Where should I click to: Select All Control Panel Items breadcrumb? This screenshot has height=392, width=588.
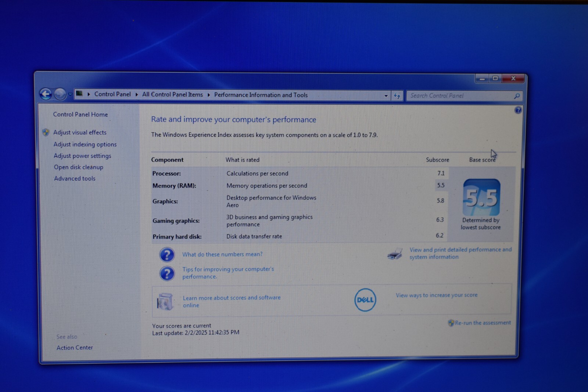(172, 94)
